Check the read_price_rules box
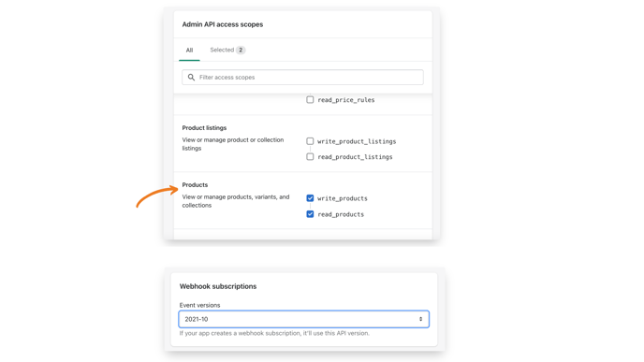This screenshot has width=644, height=362. (310, 100)
